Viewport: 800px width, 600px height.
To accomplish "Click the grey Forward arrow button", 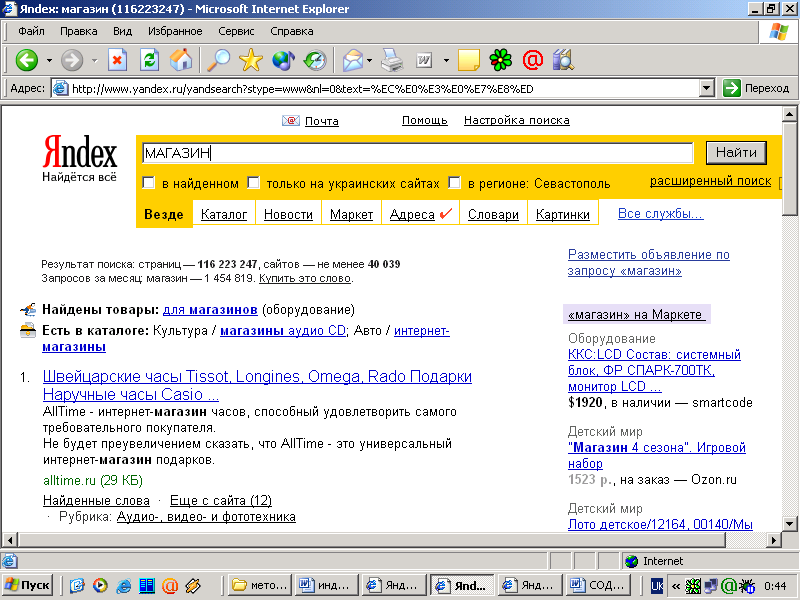I will pos(72,60).
